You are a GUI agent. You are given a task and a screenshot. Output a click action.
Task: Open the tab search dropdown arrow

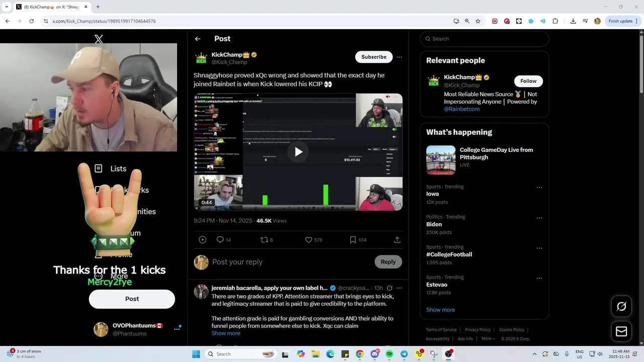point(7,7)
